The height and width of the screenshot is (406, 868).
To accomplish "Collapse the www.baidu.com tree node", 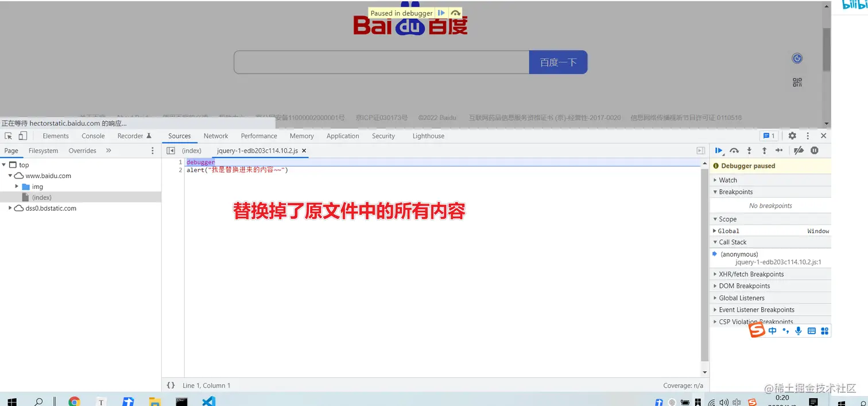I will 11,176.
